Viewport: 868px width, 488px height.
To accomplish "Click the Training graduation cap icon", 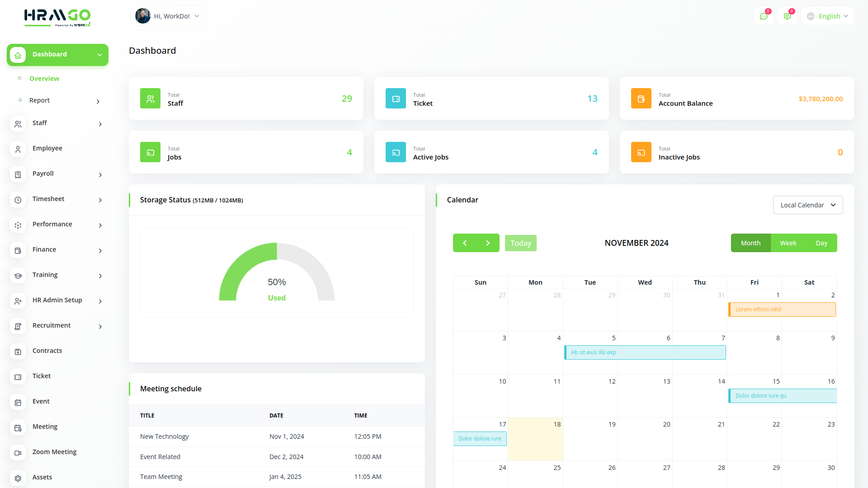I will 18,276.
